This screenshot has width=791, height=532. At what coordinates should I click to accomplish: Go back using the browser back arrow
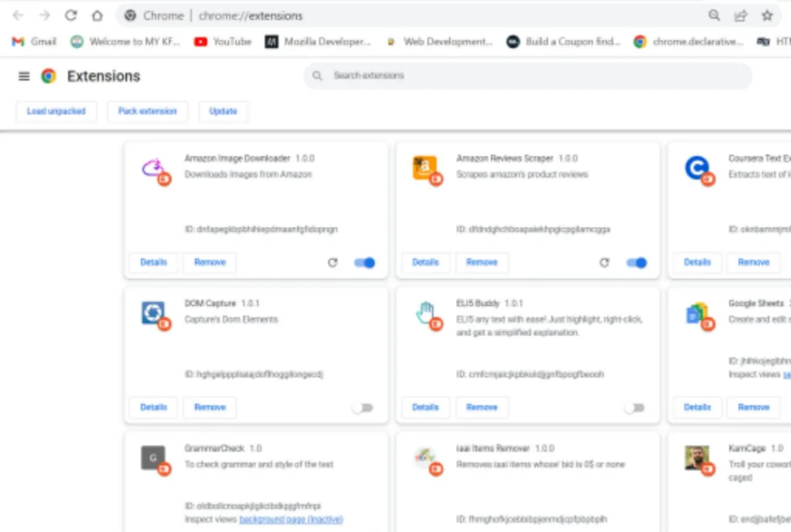tap(18, 15)
